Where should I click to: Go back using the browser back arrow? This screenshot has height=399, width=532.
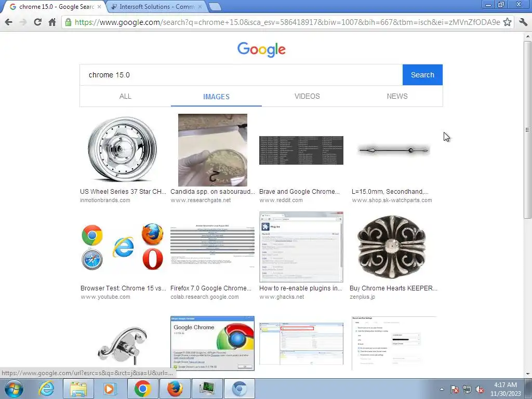coord(8,22)
